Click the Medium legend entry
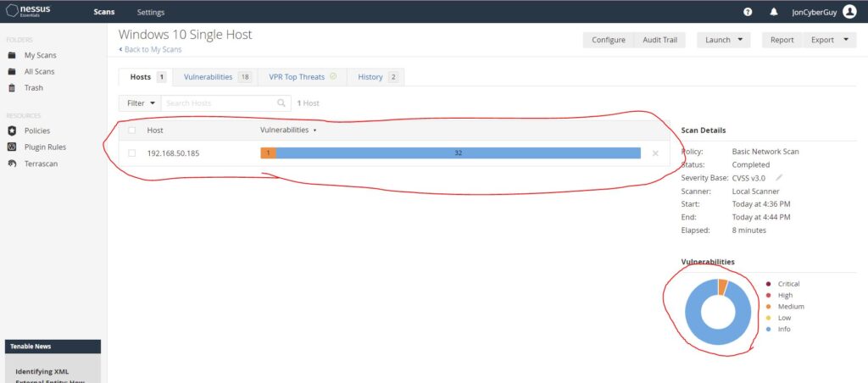Screen dimensions: 868x383 (x=785, y=306)
